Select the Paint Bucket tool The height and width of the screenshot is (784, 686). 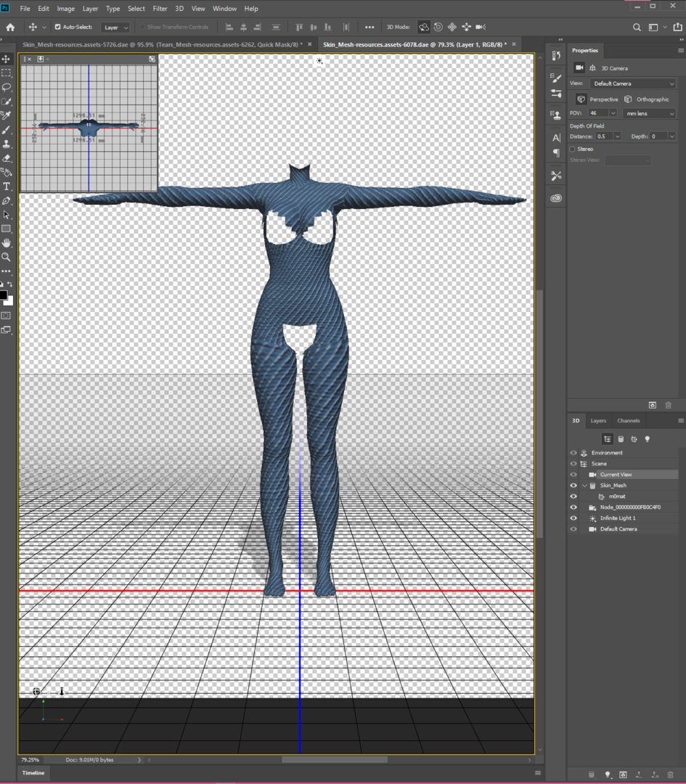click(x=6, y=173)
